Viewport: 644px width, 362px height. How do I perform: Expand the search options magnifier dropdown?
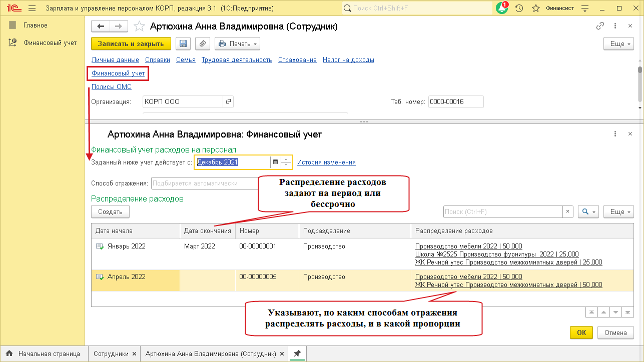click(x=588, y=211)
